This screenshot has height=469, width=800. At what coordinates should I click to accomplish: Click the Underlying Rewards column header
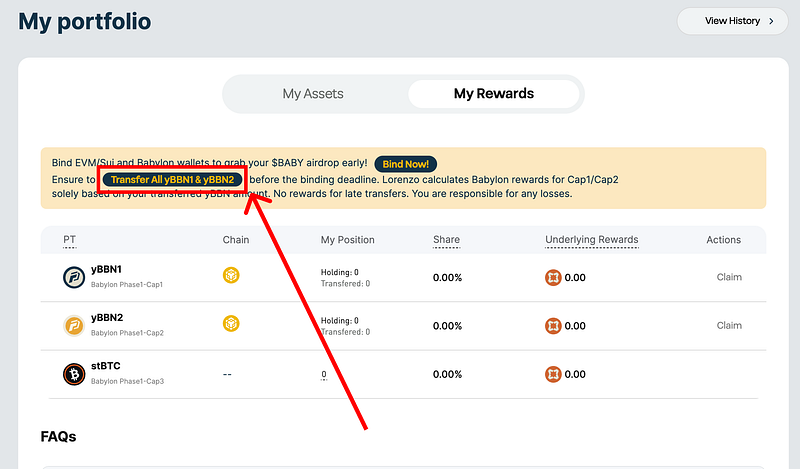(x=591, y=240)
